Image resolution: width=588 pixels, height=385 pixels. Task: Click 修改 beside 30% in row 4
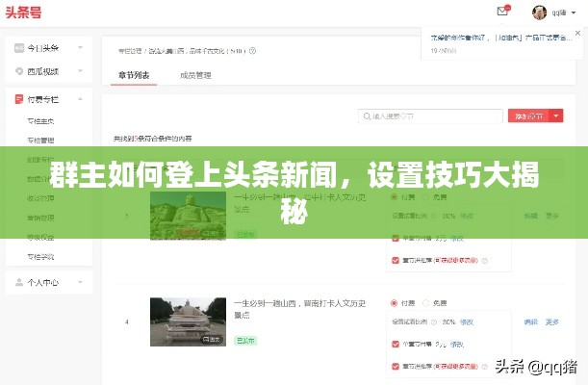[467, 321]
